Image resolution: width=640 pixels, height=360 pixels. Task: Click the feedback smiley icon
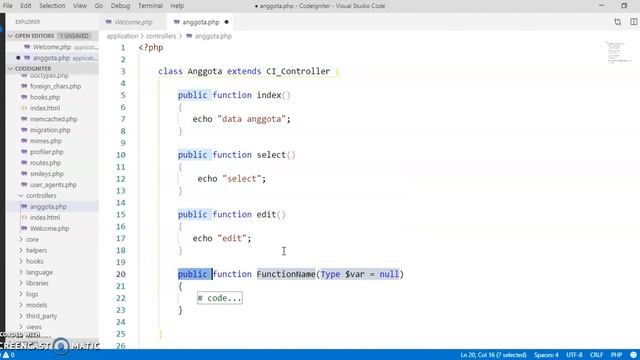(633, 355)
